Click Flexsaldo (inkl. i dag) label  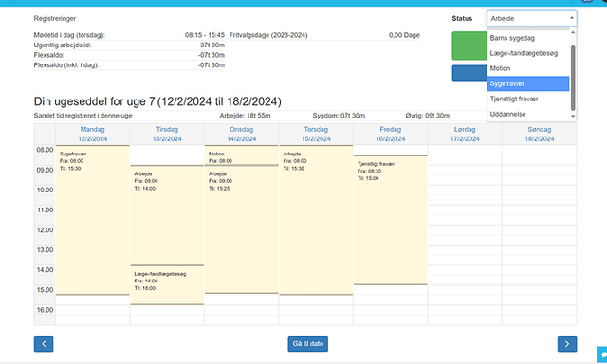(x=66, y=65)
